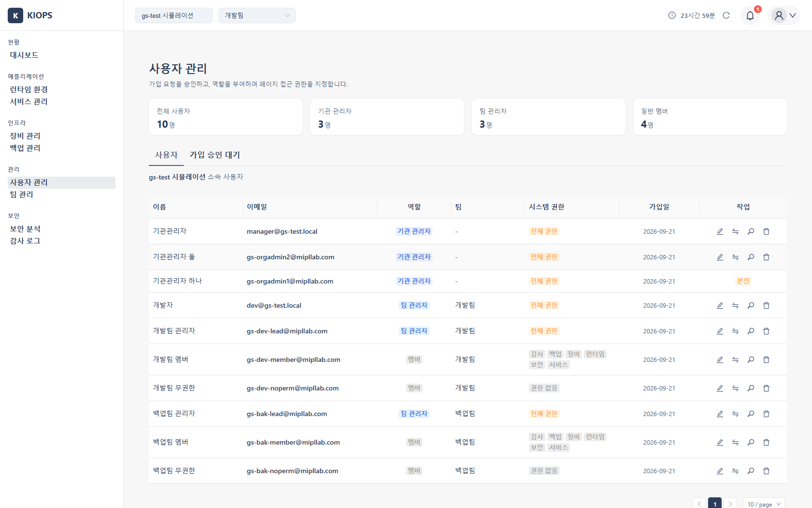Edit the gs-dev-member@mipllab.com user
812x508 pixels.
coord(720,359)
